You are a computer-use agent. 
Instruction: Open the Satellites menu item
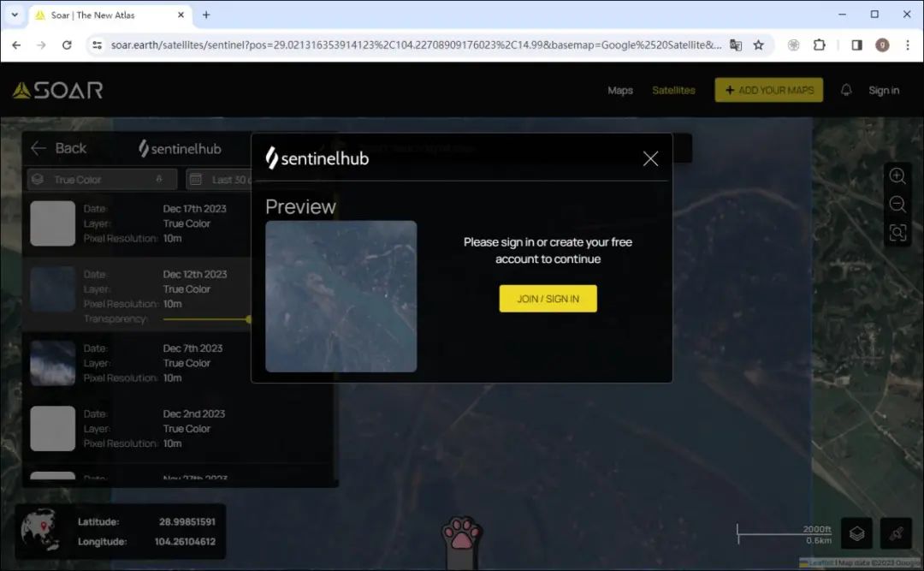point(673,90)
